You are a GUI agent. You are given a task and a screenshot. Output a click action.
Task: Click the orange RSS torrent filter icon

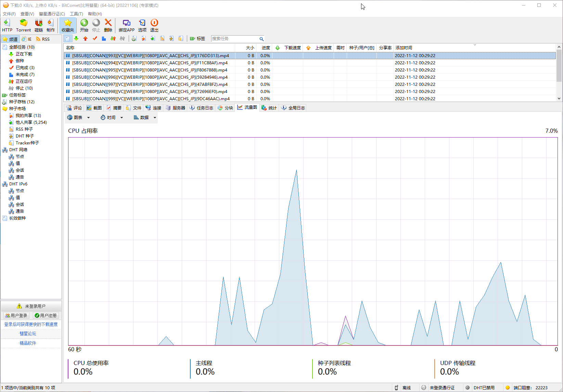coord(162,39)
